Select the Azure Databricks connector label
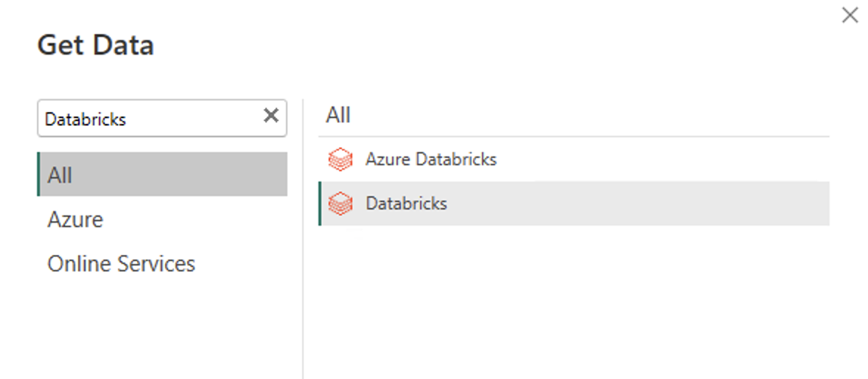The width and height of the screenshot is (868, 379). 431,159
